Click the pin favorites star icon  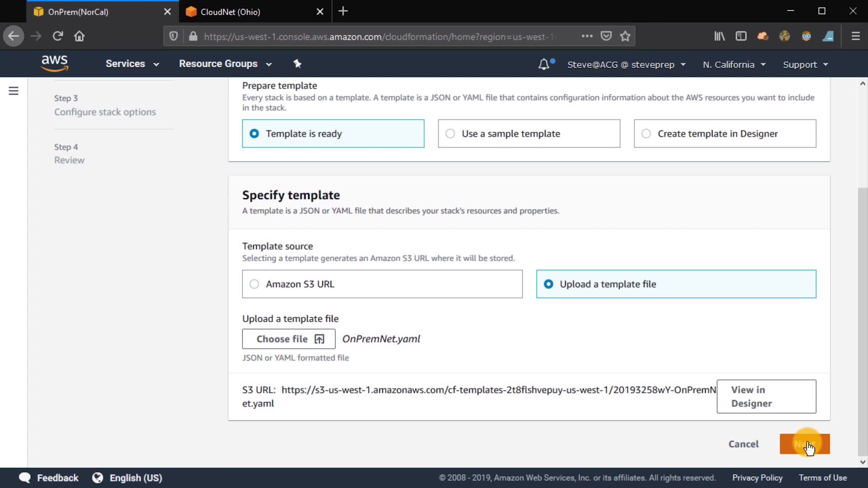coord(297,64)
